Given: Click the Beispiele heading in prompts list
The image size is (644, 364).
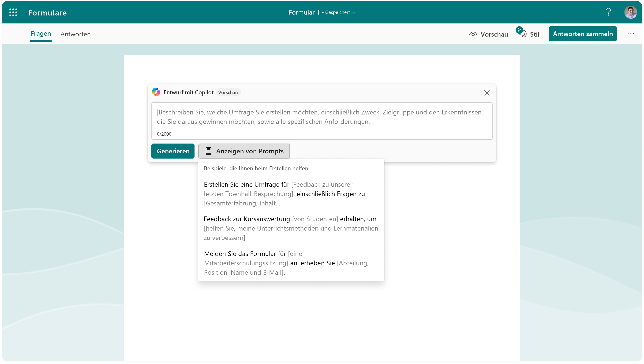Looking at the screenshot, I should click(x=256, y=168).
